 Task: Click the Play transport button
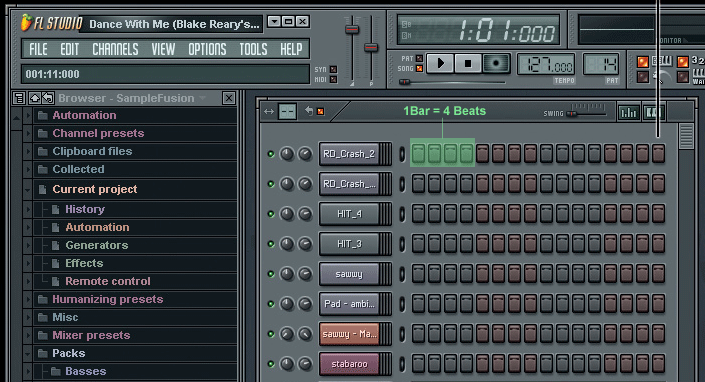click(x=440, y=63)
